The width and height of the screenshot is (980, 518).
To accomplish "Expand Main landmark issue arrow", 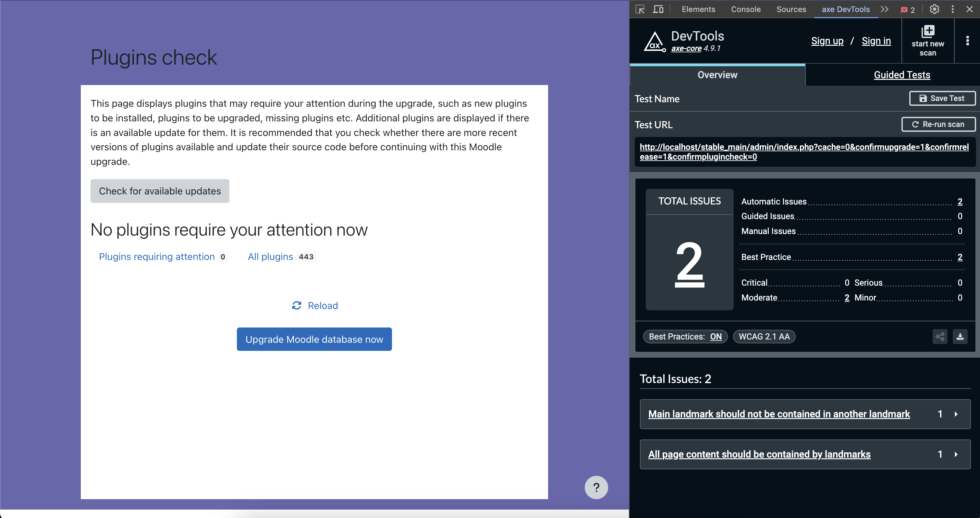I will (956, 414).
